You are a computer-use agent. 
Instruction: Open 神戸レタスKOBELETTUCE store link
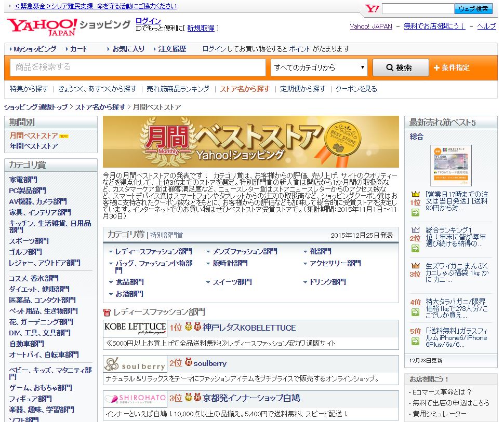(x=249, y=328)
